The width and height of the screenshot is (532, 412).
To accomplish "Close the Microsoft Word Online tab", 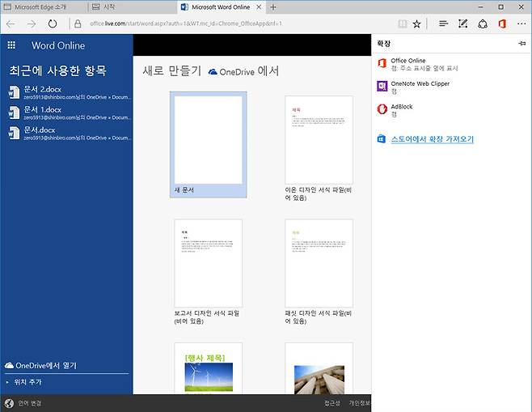I will pos(259,6).
